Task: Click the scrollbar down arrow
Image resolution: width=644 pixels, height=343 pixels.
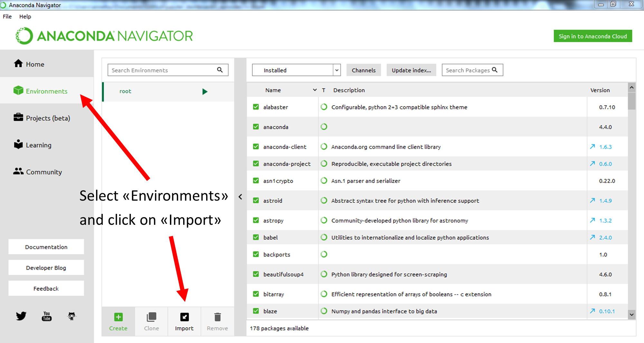Action: tap(632, 315)
